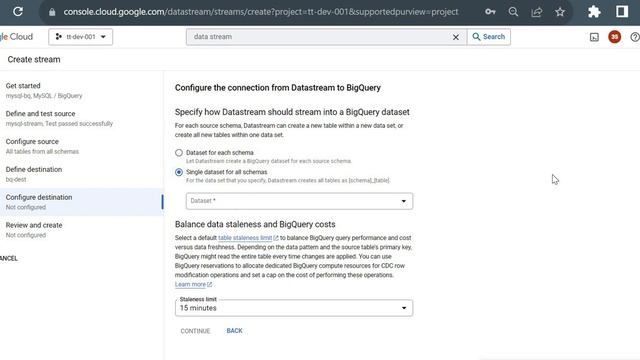Screen dimensions: 640x360
Task: Click 'Configure the connection from Datastream to BigQuery' heading
Action: pyautogui.click(x=278, y=88)
